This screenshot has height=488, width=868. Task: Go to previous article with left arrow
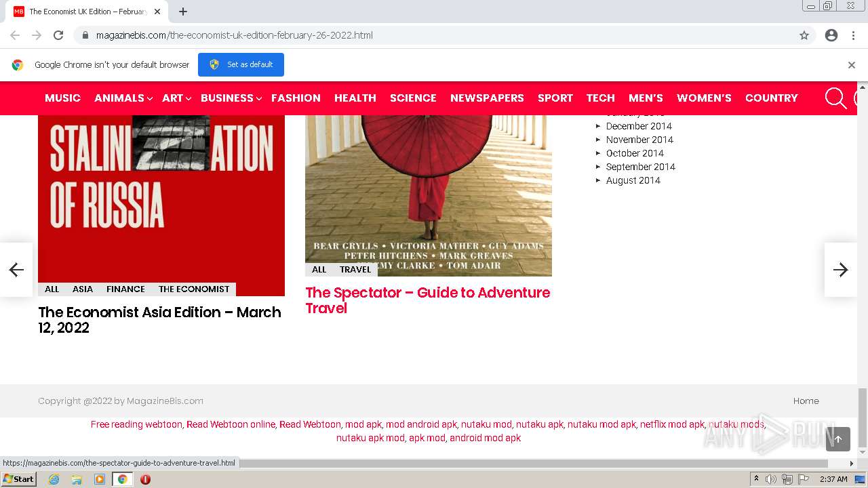[x=16, y=270]
